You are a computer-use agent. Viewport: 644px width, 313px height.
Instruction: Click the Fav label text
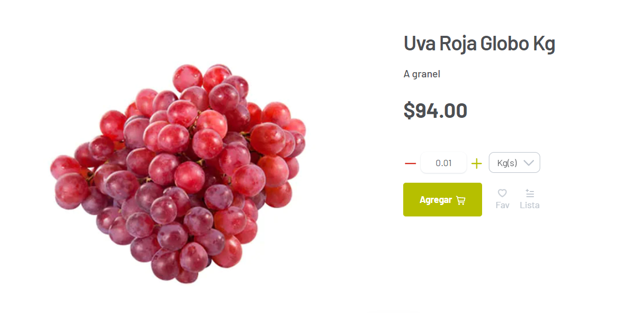[502, 205]
